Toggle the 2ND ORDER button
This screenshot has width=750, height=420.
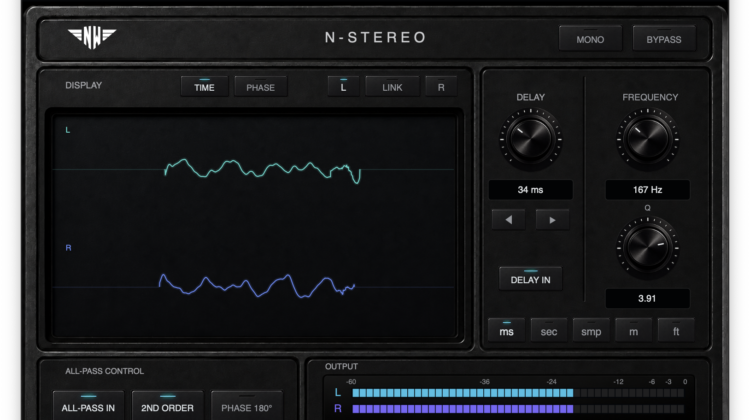[x=167, y=407]
